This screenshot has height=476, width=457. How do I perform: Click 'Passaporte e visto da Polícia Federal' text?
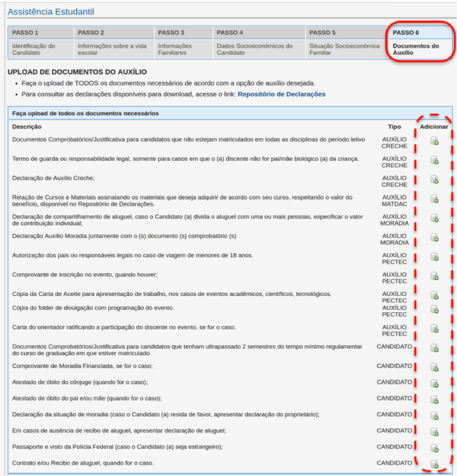[118, 446]
